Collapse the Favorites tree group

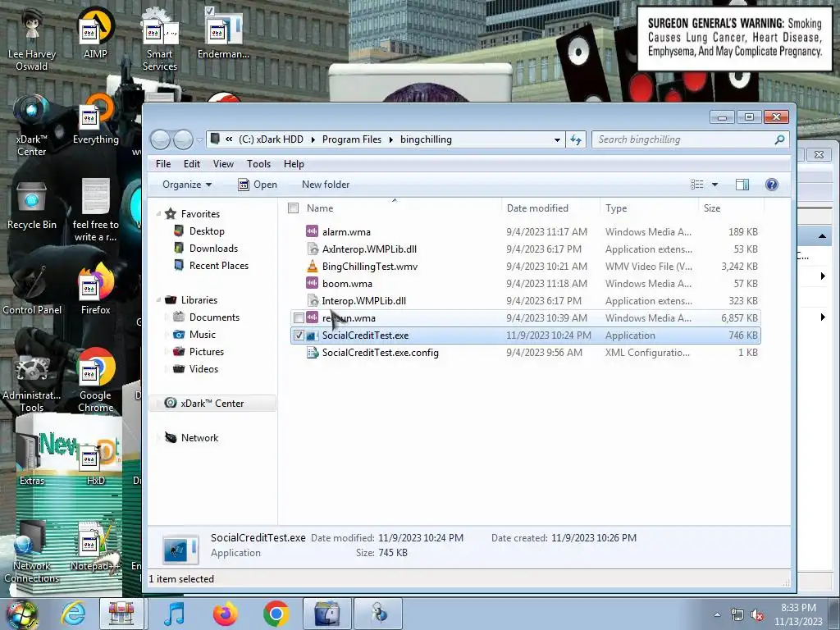(x=158, y=214)
